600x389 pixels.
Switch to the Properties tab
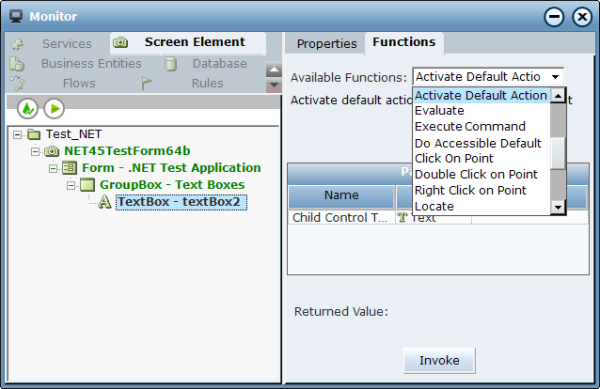pos(326,44)
